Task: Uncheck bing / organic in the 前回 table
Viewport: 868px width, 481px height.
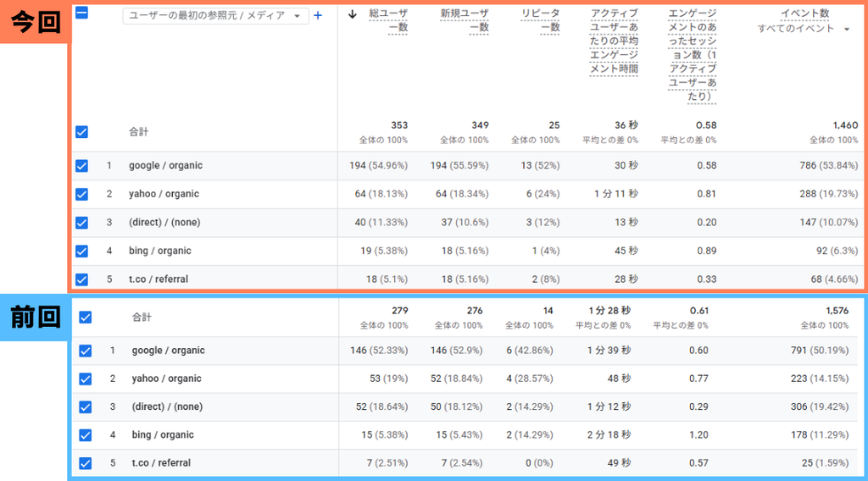Action: pos(86,435)
